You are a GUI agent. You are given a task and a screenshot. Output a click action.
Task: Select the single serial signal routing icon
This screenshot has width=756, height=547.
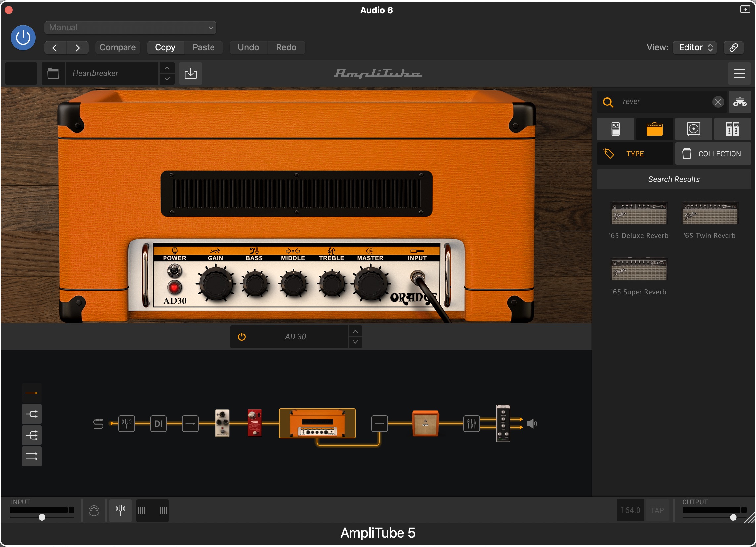(32, 393)
